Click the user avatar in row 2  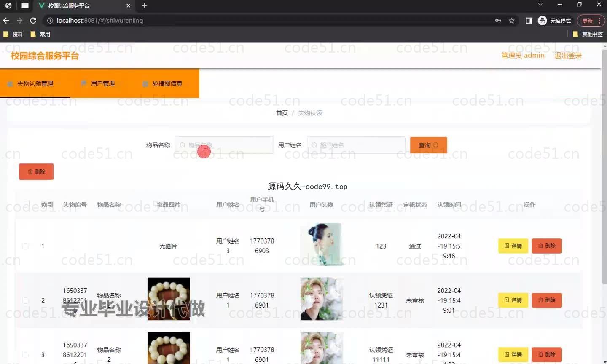click(x=321, y=299)
